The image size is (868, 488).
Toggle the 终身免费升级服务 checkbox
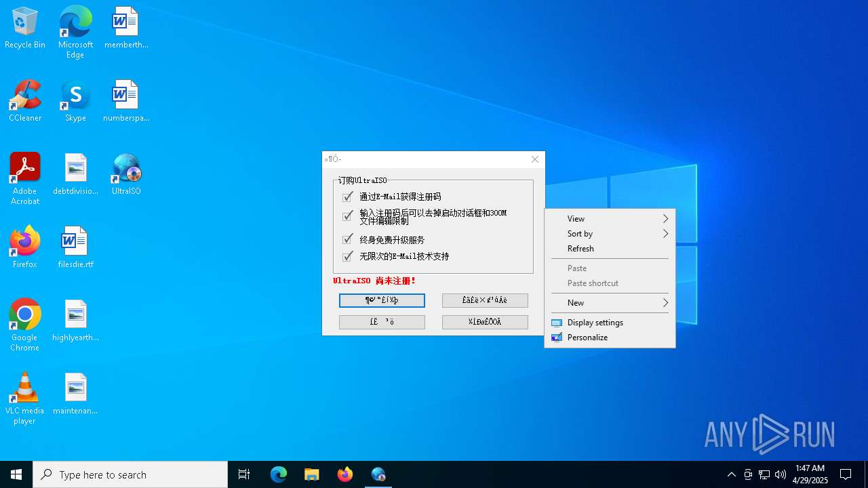point(348,239)
